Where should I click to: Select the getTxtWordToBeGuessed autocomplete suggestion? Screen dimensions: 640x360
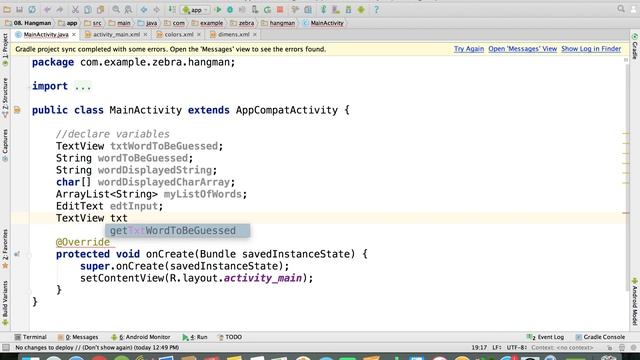tap(178, 231)
